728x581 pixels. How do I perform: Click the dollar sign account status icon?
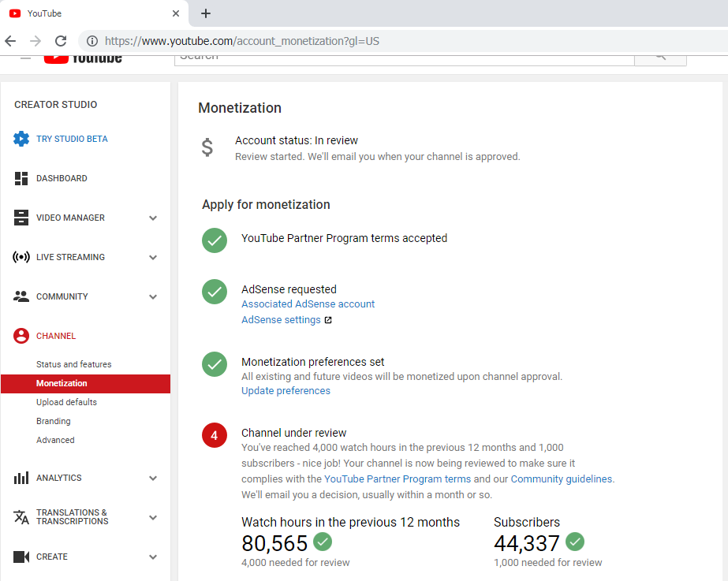(x=207, y=147)
